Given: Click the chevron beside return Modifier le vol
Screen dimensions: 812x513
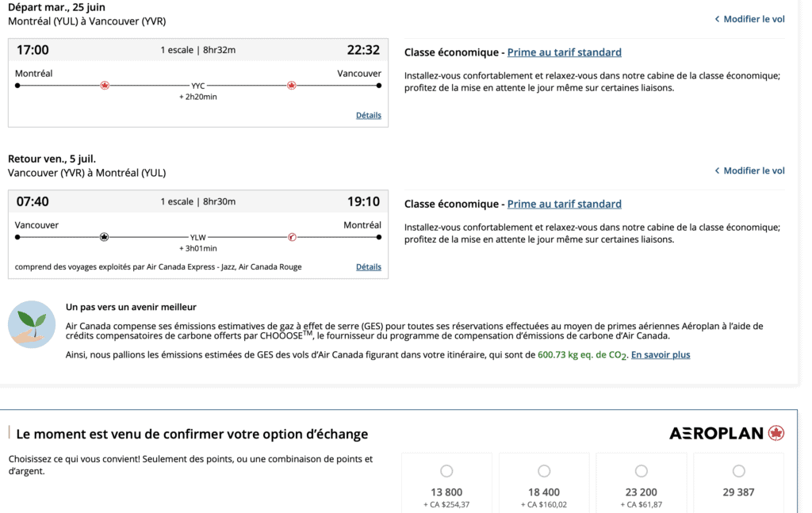Looking at the screenshot, I should pos(717,170).
